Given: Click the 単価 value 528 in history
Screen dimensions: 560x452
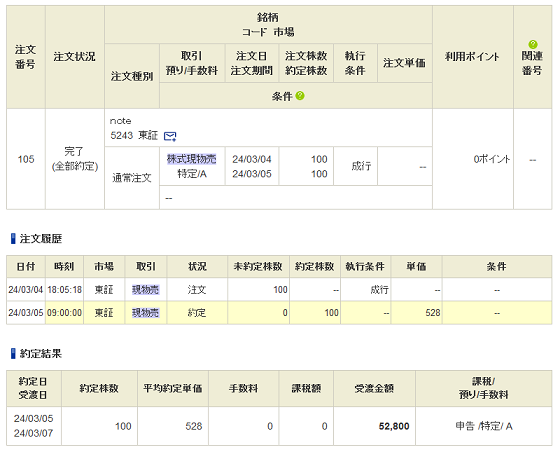Looking at the screenshot, I should point(432,313).
